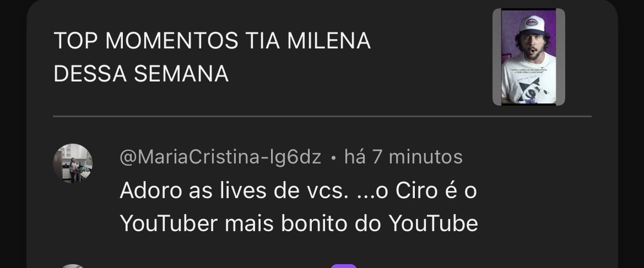Image resolution: width=644 pixels, height=268 pixels.
Task: Tap the purple badge at the bottom edge
Action: click(x=344, y=266)
